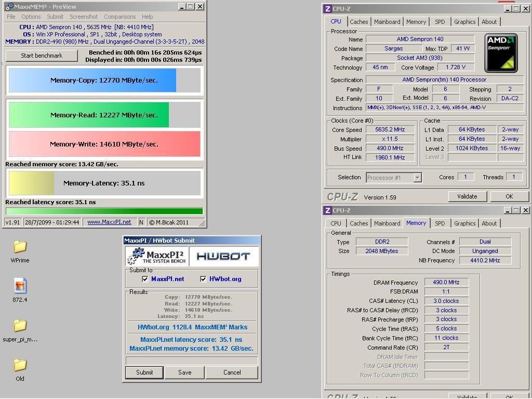Click the AMD Sempron logo in CPU-Z
This screenshot has width=532, height=399.
pyautogui.click(x=501, y=53)
